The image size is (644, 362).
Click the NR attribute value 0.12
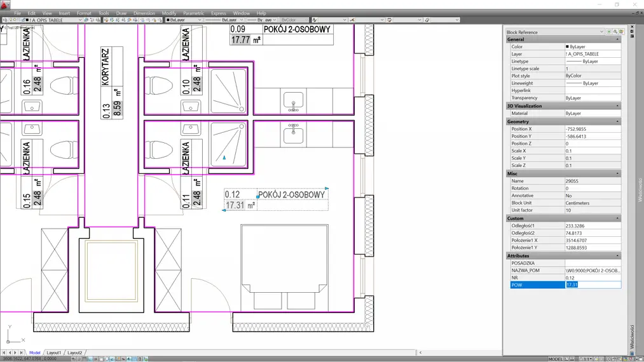593,278
